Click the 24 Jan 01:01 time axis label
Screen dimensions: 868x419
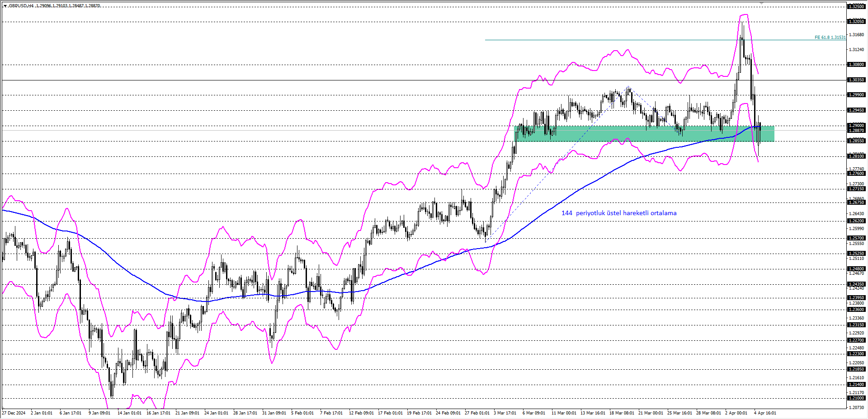click(216, 413)
